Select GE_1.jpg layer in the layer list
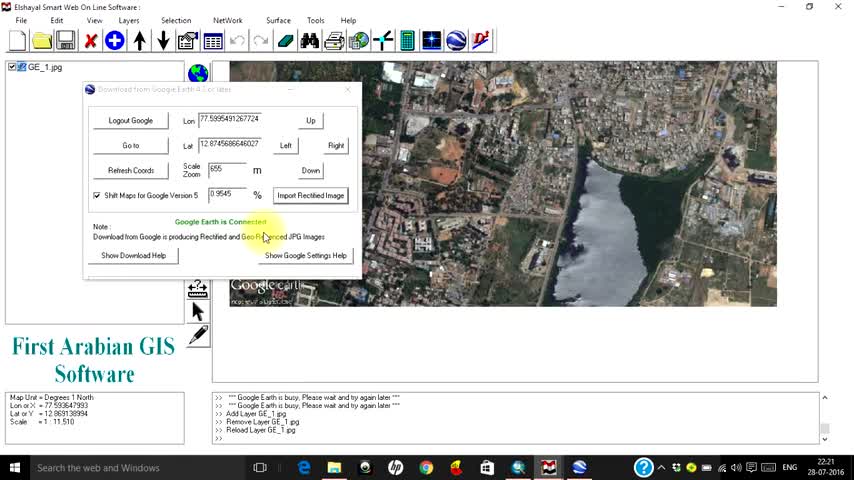The width and height of the screenshot is (854, 480). pyautogui.click(x=45, y=67)
